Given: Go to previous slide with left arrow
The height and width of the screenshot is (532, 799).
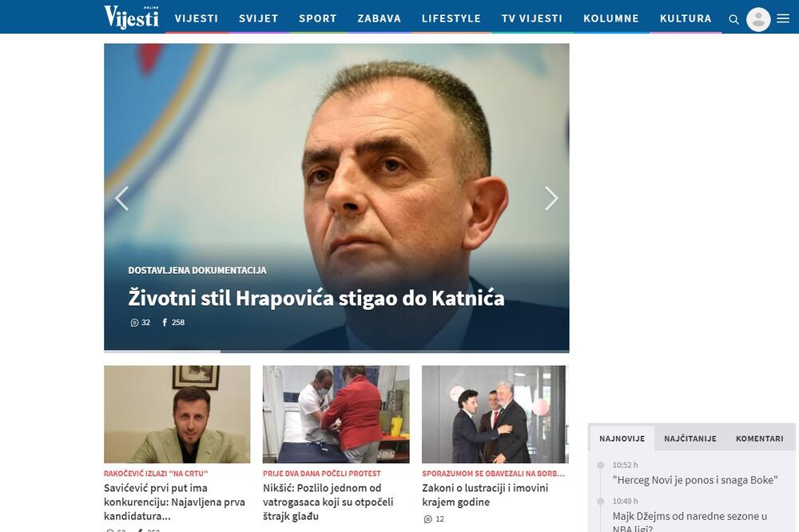Looking at the screenshot, I should 121,198.
